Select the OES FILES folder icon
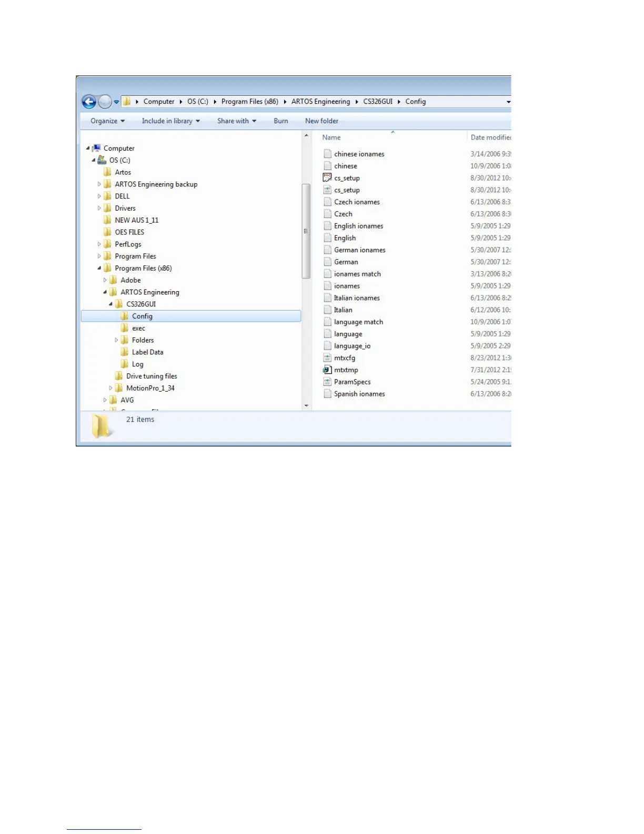The image size is (644, 834). (x=107, y=232)
